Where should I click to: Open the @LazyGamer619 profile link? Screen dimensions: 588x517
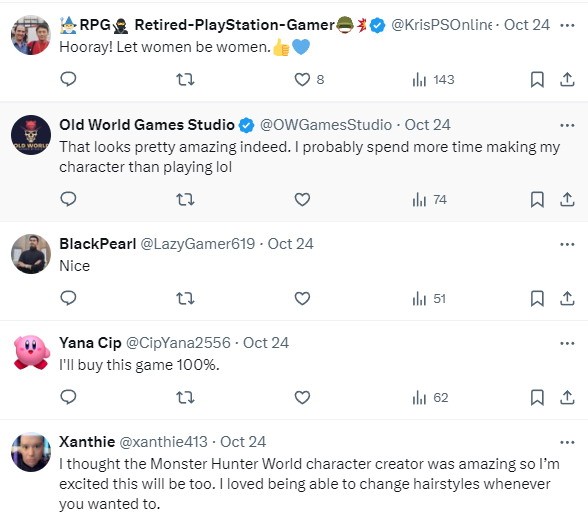click(x=198, y=244)
